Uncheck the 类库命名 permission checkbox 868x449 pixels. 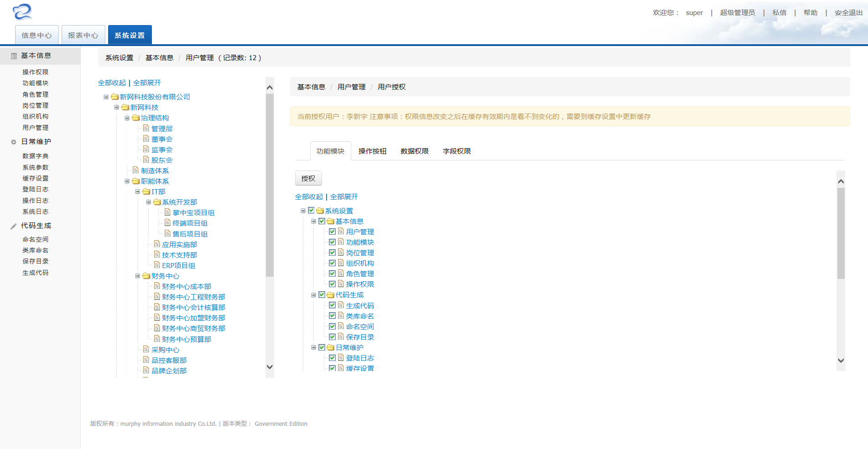coord(333,315)
